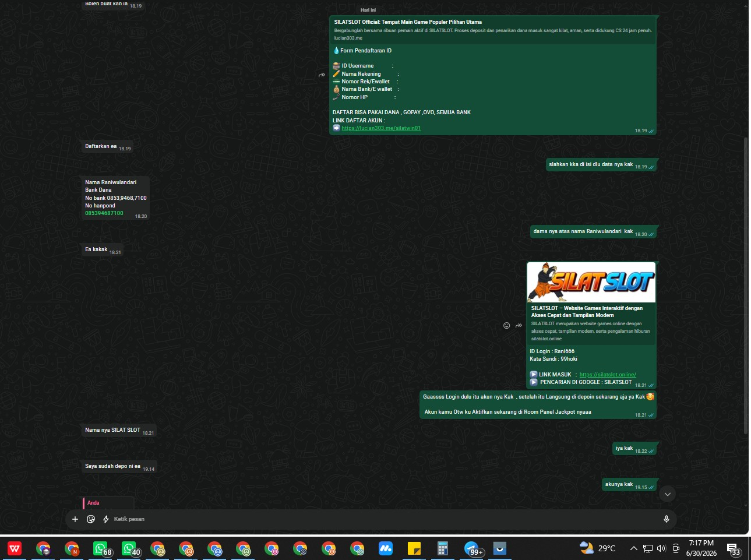React with emoji to SILATSLOT login message
This screenshot has height=560, width=751.
click(x=506, y=326)
